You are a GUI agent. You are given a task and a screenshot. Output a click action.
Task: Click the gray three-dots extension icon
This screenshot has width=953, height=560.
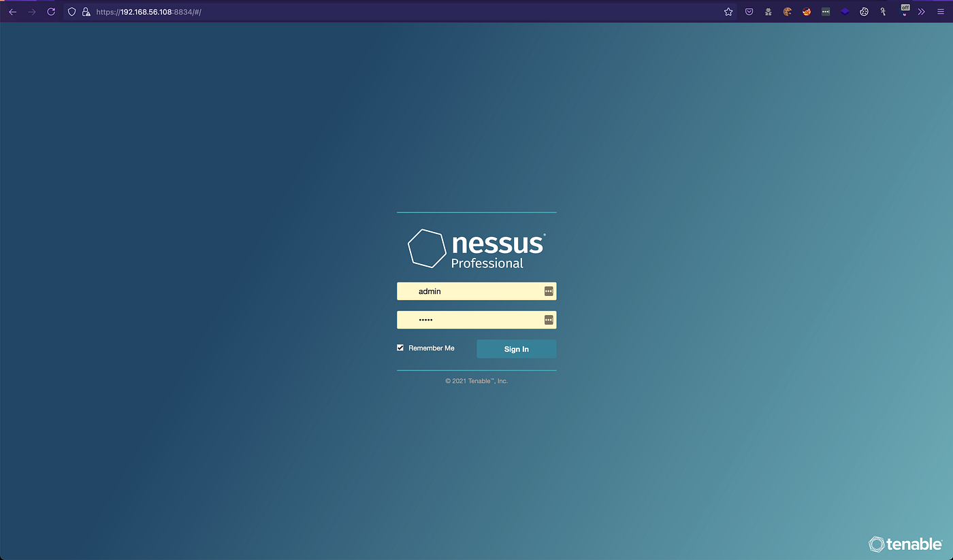(x=826, y=12)
